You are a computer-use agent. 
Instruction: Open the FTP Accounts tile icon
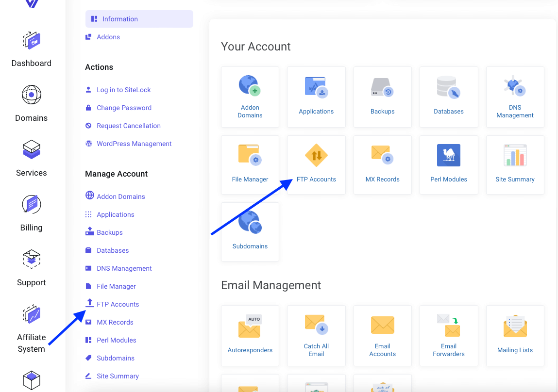(x=316, y=156)
